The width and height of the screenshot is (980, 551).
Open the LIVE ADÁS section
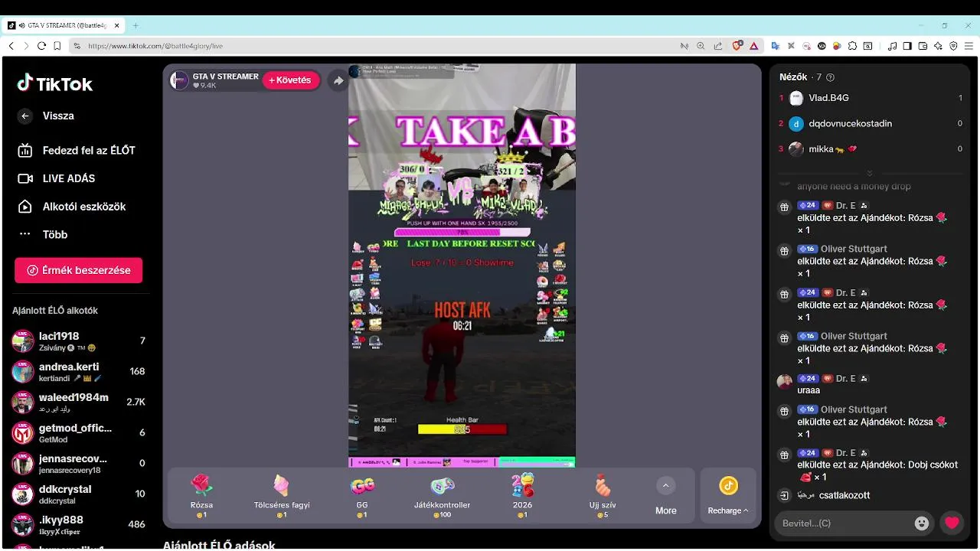[x=57, y=178]
